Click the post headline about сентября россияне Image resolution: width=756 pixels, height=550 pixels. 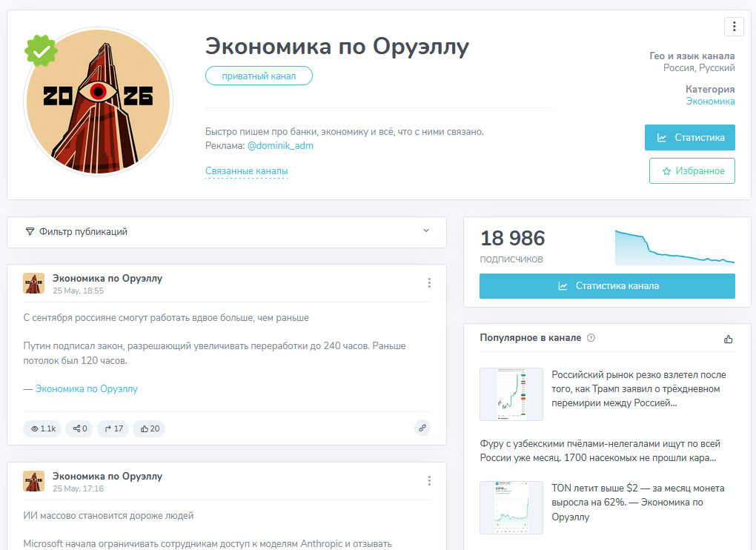click(166, 318)
